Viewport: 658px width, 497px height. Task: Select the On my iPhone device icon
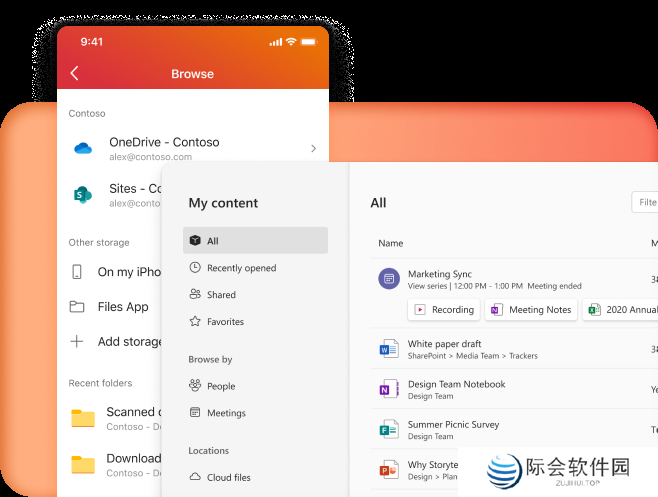click(x=77, y=272)
